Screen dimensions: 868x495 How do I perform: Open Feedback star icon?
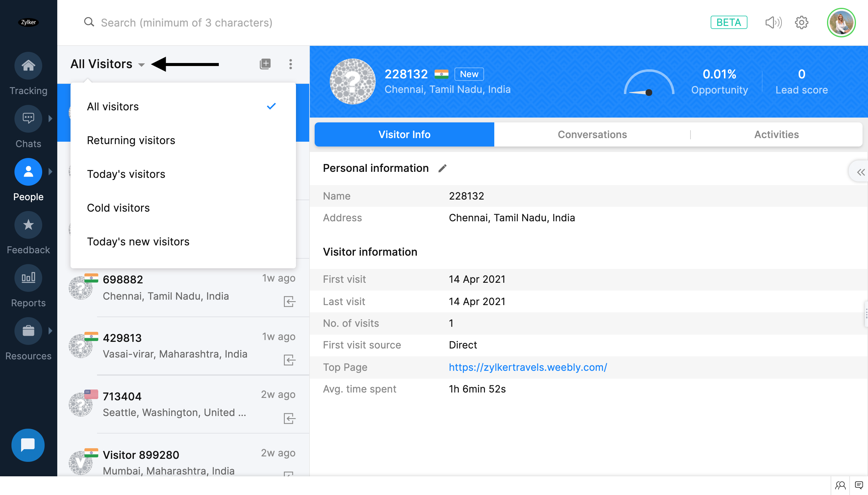(x=28, y=225)
